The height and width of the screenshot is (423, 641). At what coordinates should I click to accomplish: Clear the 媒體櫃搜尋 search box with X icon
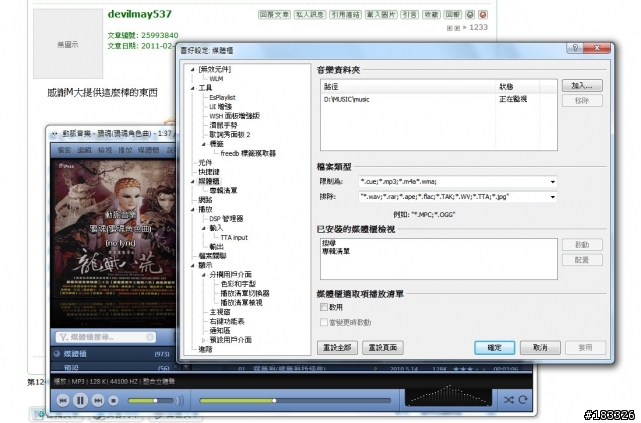pos(150,337)
